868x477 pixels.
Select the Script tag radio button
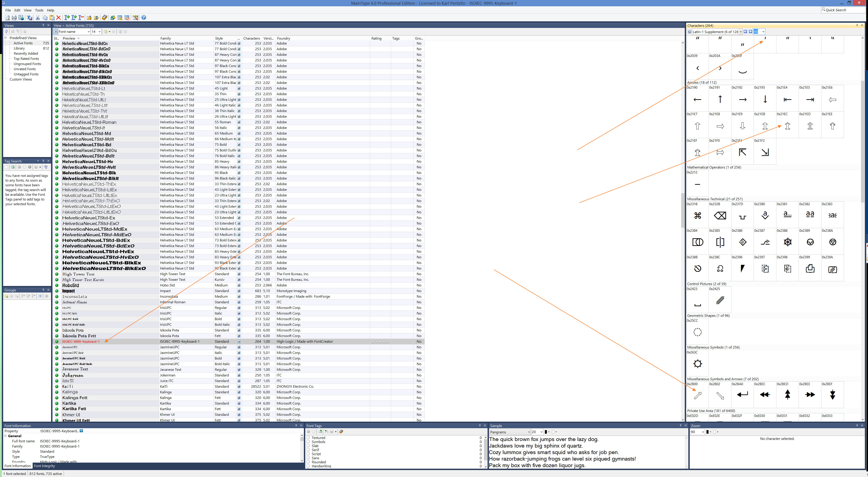tap(308, 454)
